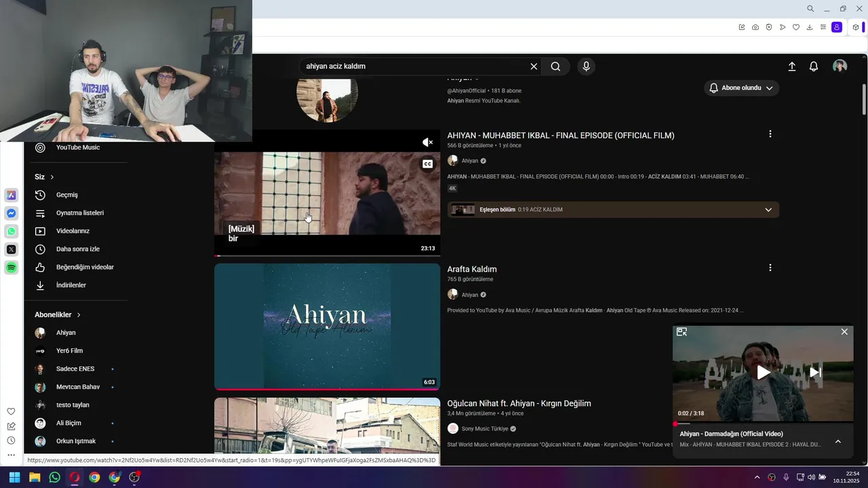Open more options for Arafta Kaldım video
The height and width of the screenshot is (488, 868).
click(770, 268)
